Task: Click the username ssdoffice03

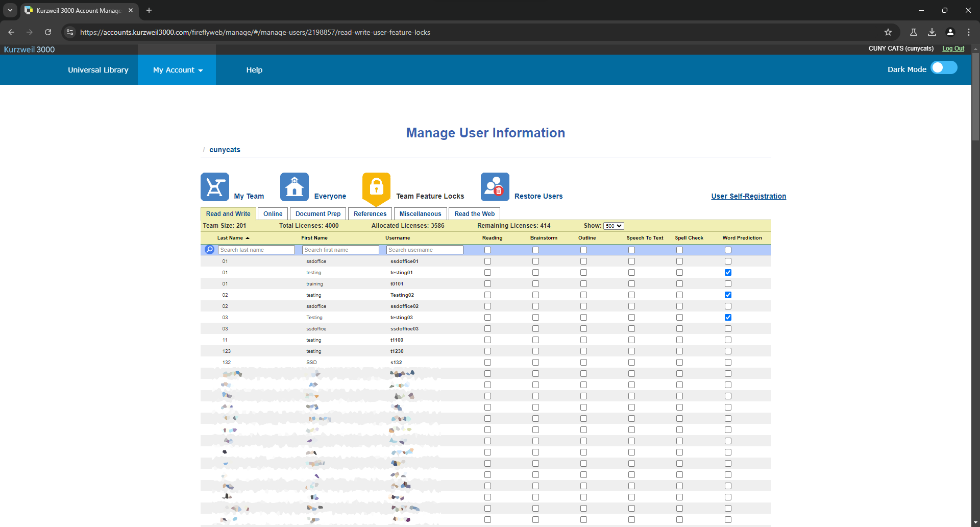Action: [x=404, y=329]
